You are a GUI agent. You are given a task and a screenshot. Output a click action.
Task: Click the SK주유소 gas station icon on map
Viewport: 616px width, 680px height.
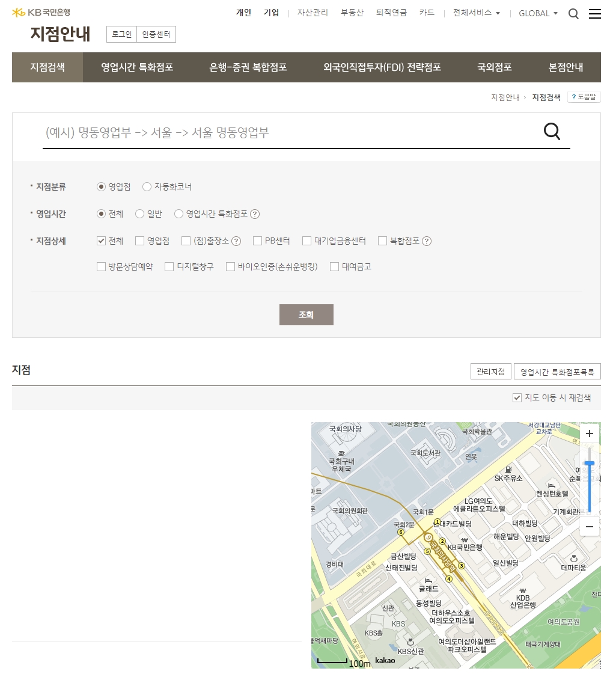508,470
